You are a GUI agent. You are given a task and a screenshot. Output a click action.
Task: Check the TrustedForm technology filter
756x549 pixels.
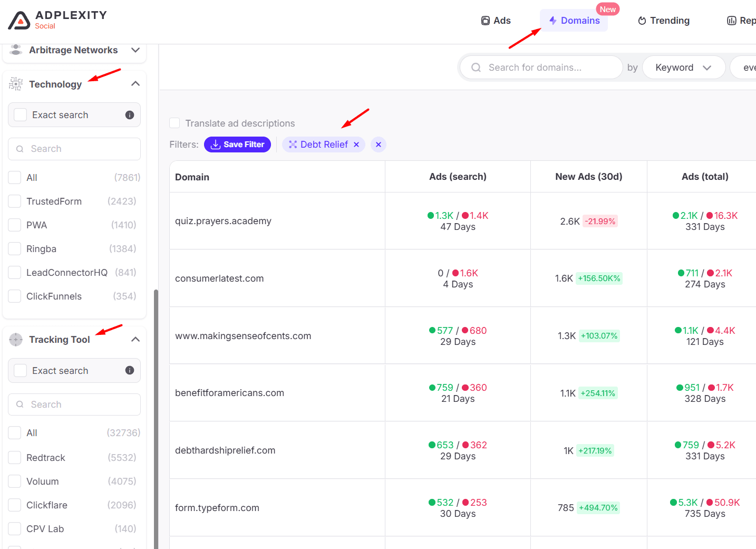click(15, 201)
